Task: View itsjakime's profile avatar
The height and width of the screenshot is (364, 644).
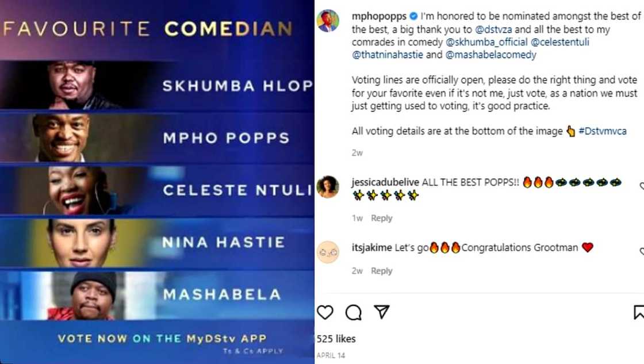Action: click(328, 252)
